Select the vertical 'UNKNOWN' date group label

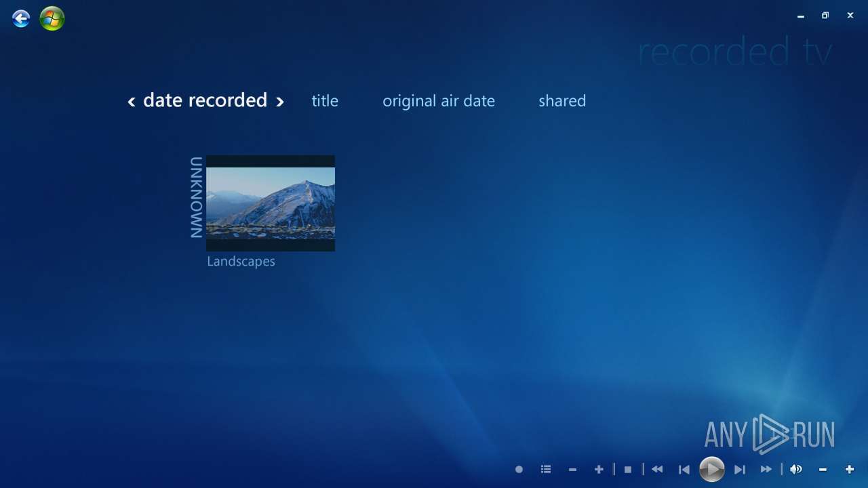click(x=196, y=198)
